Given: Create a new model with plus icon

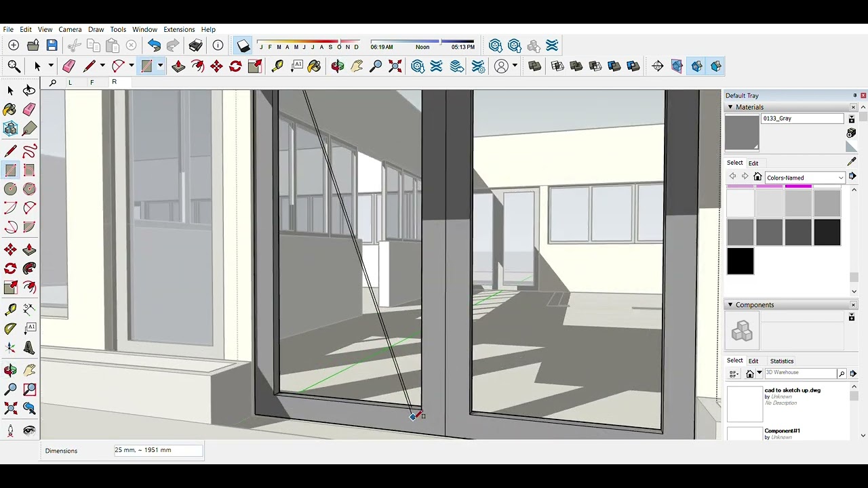Looking at the screenshot, I should tap(14, 45).
